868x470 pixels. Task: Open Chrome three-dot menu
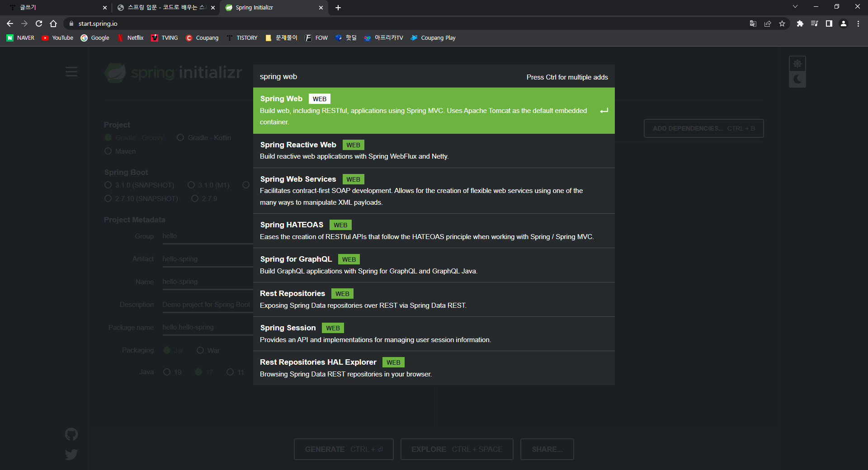tap(858, 23)
